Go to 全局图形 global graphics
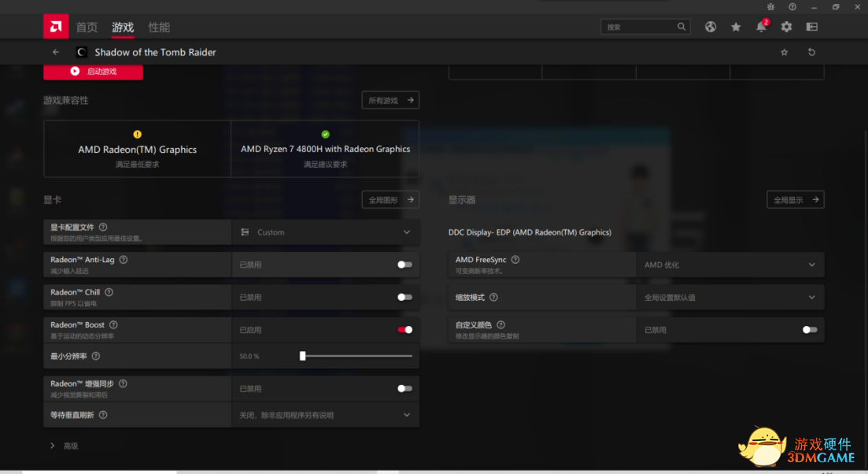 (x=390, y=200)
